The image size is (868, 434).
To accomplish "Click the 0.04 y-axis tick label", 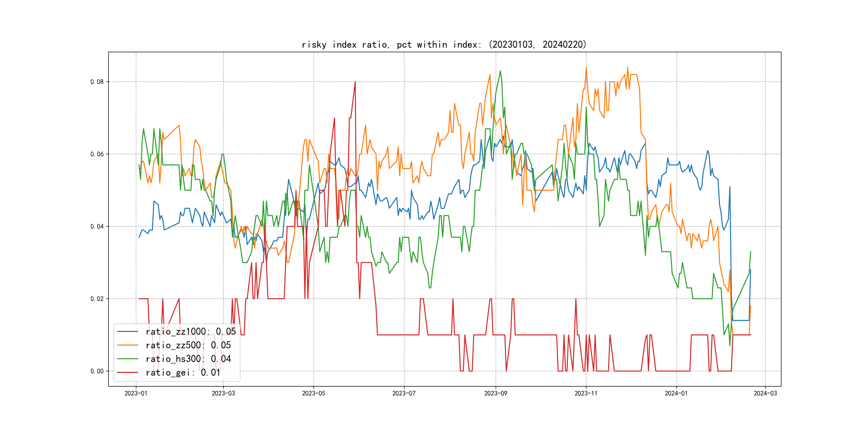I will 97,226.
